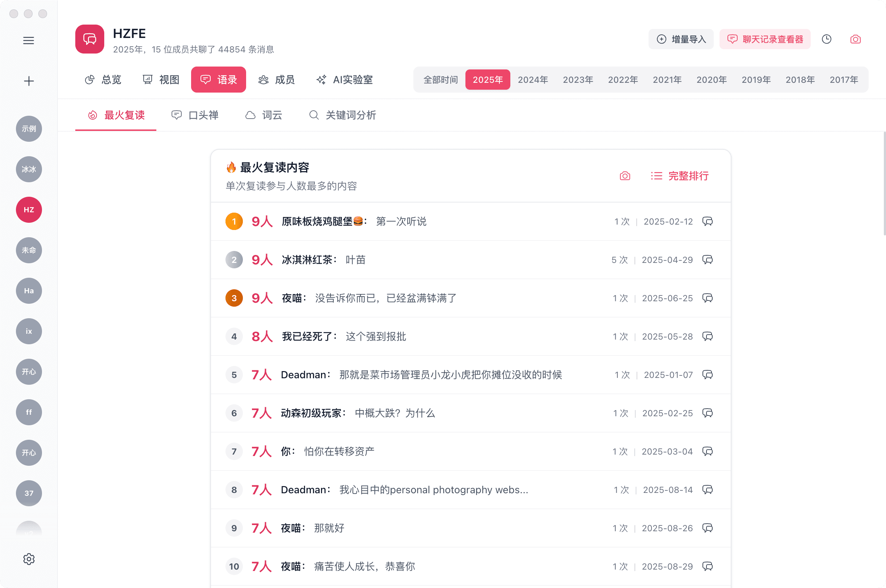The height and width of the screenshot is (588, 886).
Task: Open the 聊天记录查看器 chat log viewer
Action: click(x=764, y=39)
